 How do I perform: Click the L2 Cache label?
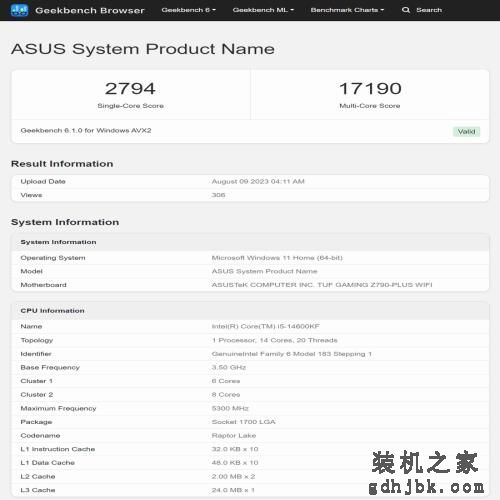pos(38,476)
